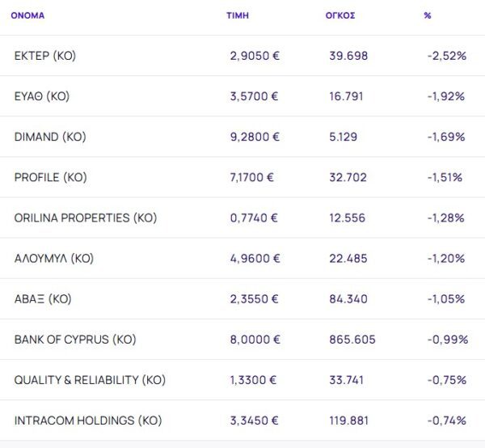The width and height of the screenshot is (485, 448).
Task: Open the ΑΒΑΞ (ΚΟ) stock page
Action: point(43,298)
